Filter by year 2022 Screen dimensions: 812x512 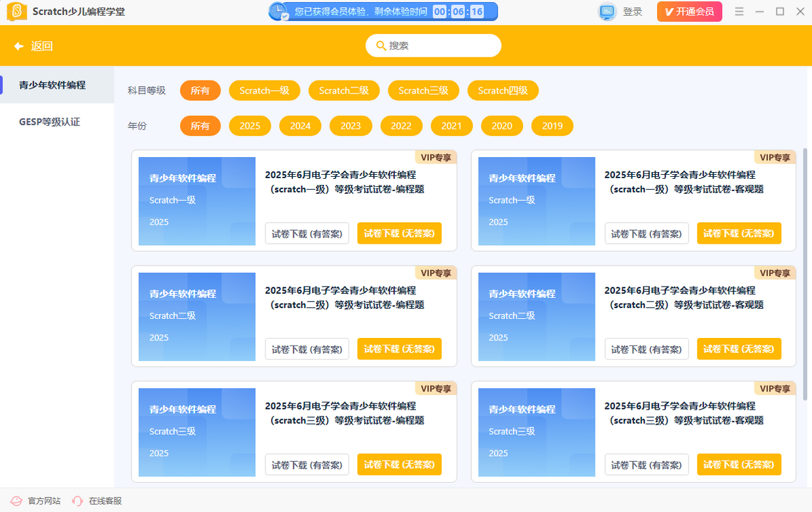click(401, 126)
